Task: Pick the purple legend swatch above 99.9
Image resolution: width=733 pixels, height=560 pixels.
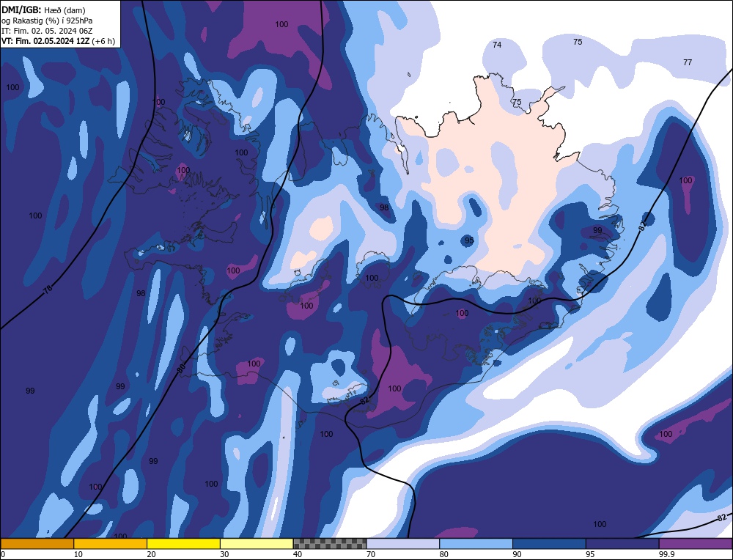Action: coord(696,544)
